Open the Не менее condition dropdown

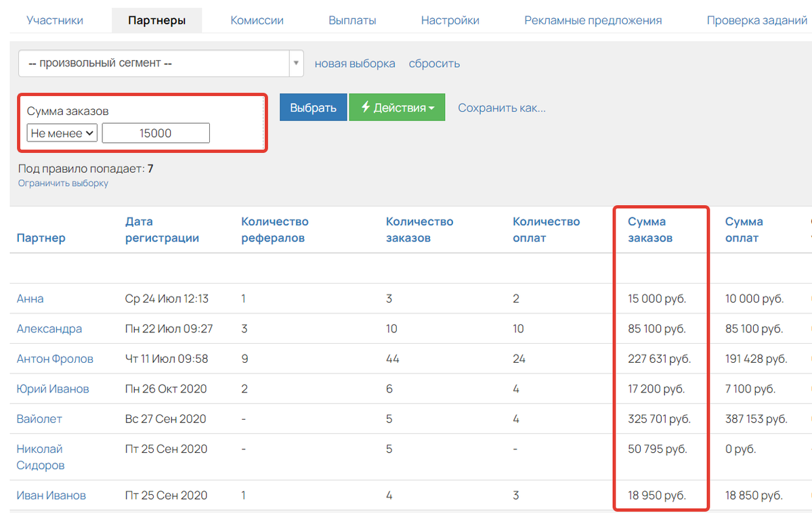[x=62, y=133]
